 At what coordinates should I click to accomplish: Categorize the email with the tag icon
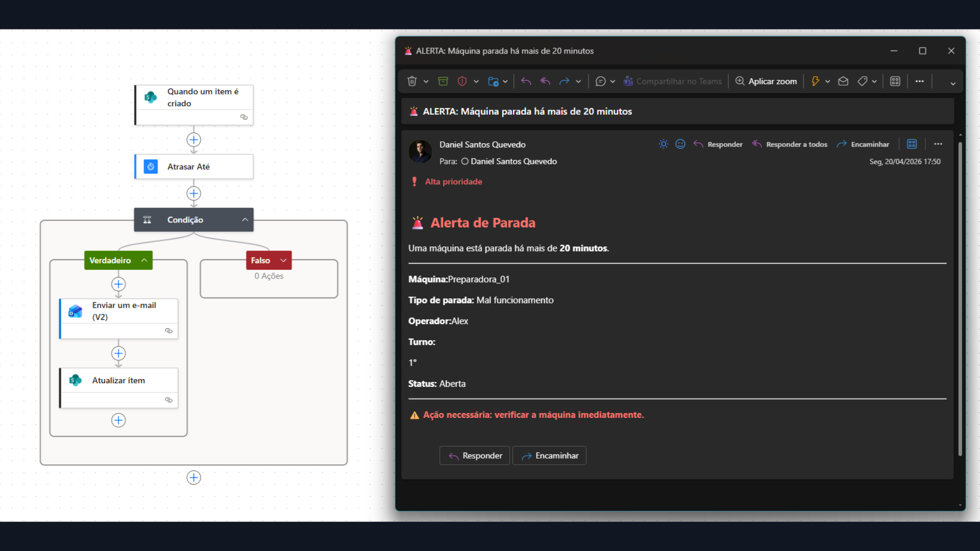[863, 81]
